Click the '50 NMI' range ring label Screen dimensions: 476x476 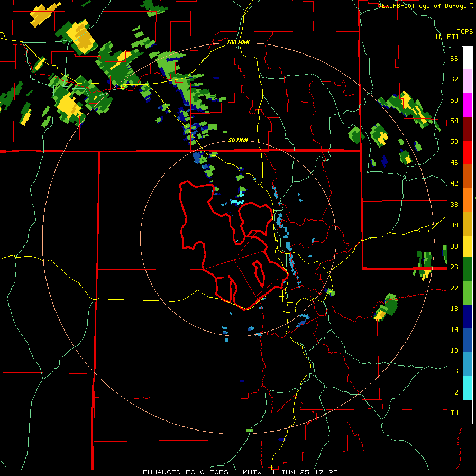(x=238, y=141)
